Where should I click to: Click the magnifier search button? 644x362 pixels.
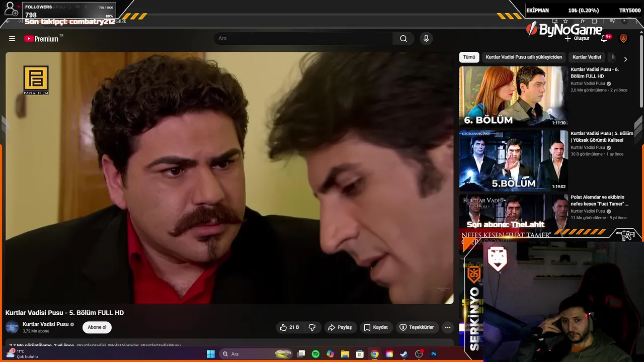(404, 39)
